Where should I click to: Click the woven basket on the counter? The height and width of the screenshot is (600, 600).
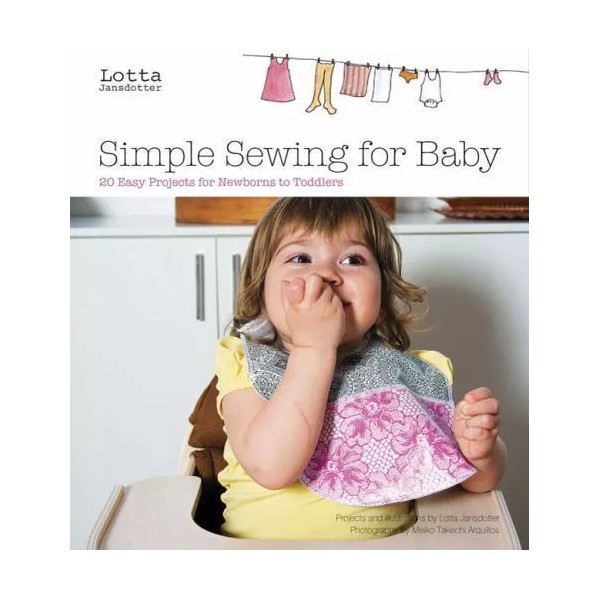point(481,208)
